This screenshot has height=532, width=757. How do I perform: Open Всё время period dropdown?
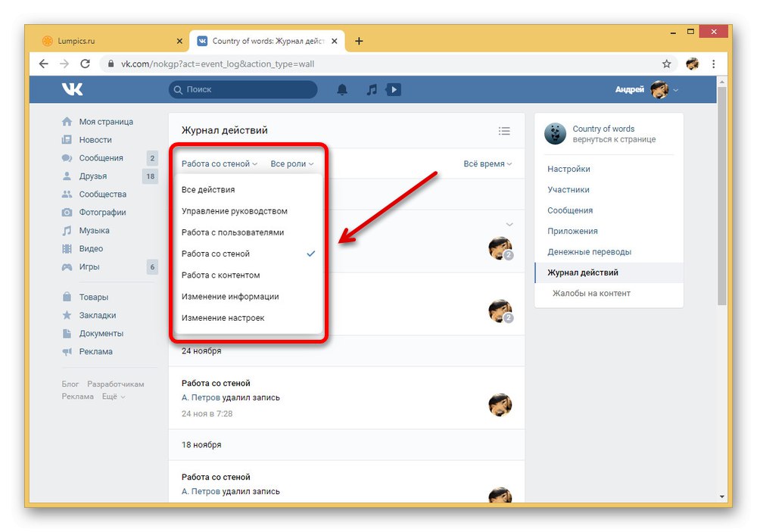[x=488, y=163]
